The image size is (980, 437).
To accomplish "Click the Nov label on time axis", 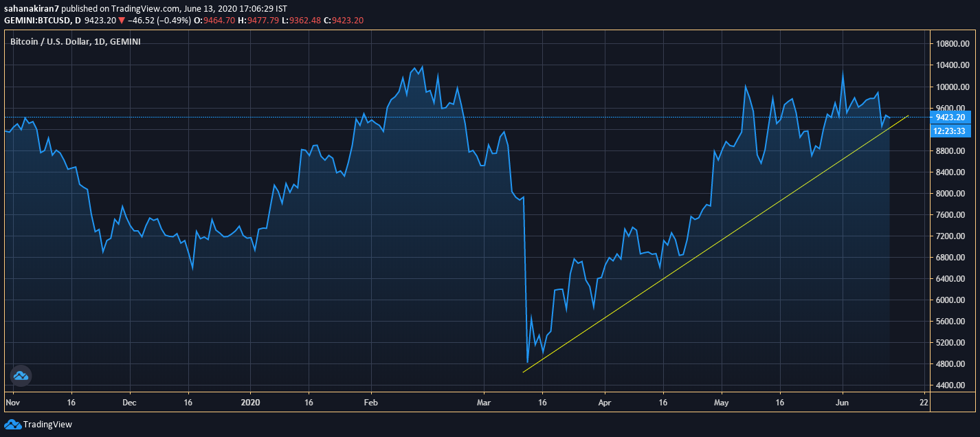I will point(12,401).
